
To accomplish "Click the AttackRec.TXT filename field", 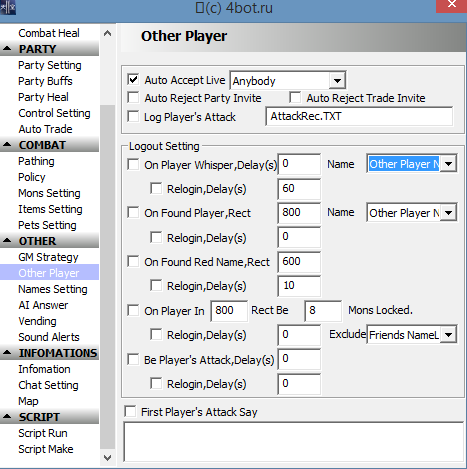I will point(359,116).
